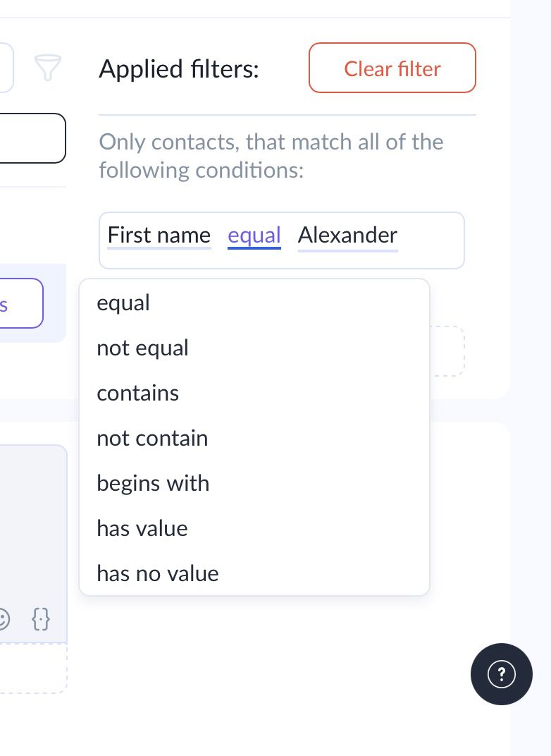Edit the Alexander filter value
Screen dimensions: 551x756
[347, 236]
